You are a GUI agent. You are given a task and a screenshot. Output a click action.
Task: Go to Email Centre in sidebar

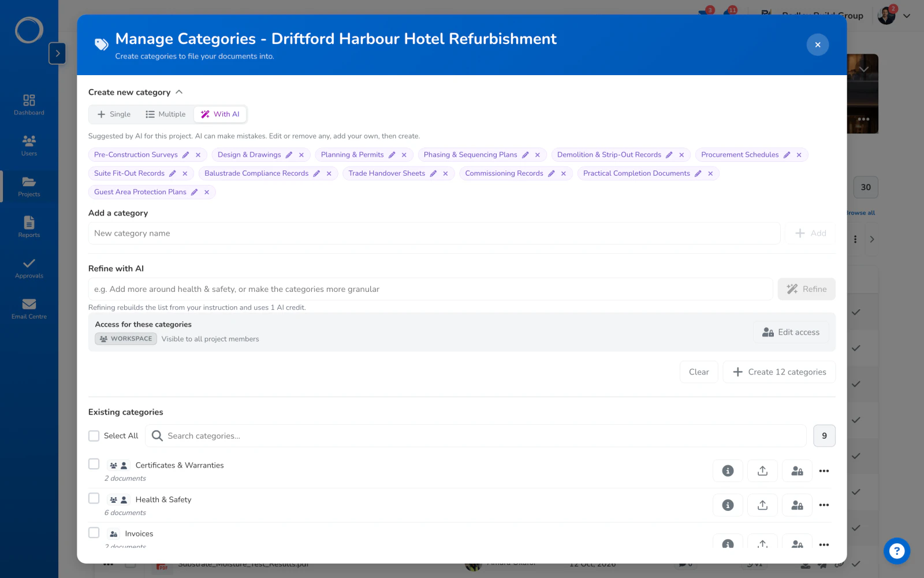(x=29, y=309)
